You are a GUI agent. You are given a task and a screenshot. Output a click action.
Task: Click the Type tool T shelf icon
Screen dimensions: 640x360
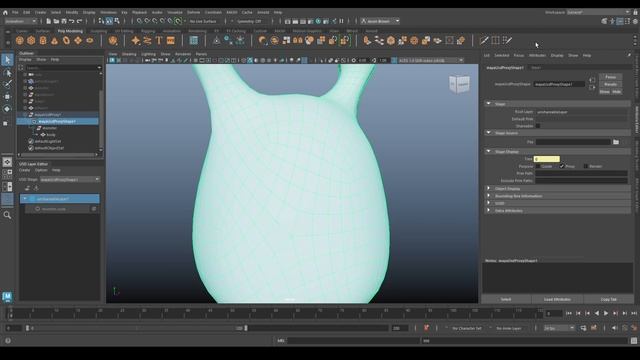[x=159, y=40]
